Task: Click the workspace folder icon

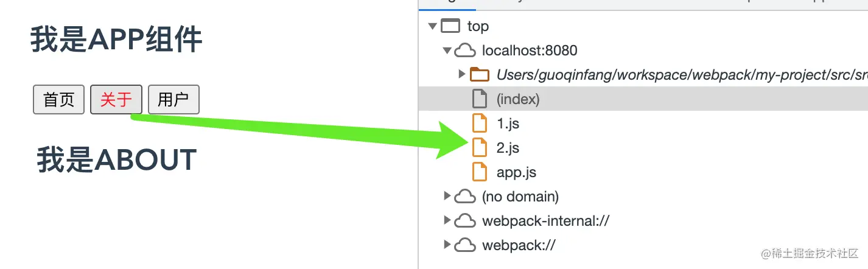Action: [480, 75]
